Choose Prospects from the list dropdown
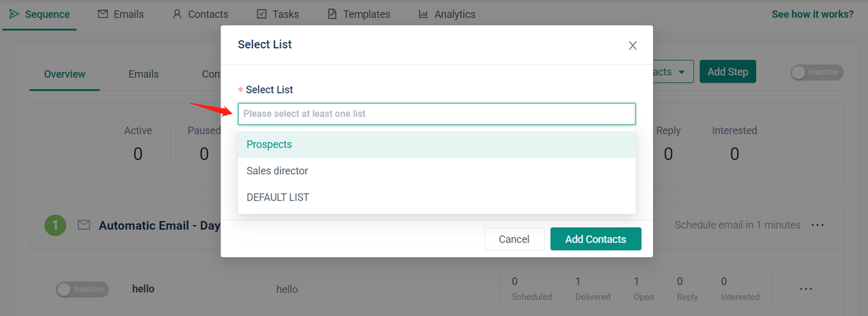868x316 pixels. tap(269, 144)
